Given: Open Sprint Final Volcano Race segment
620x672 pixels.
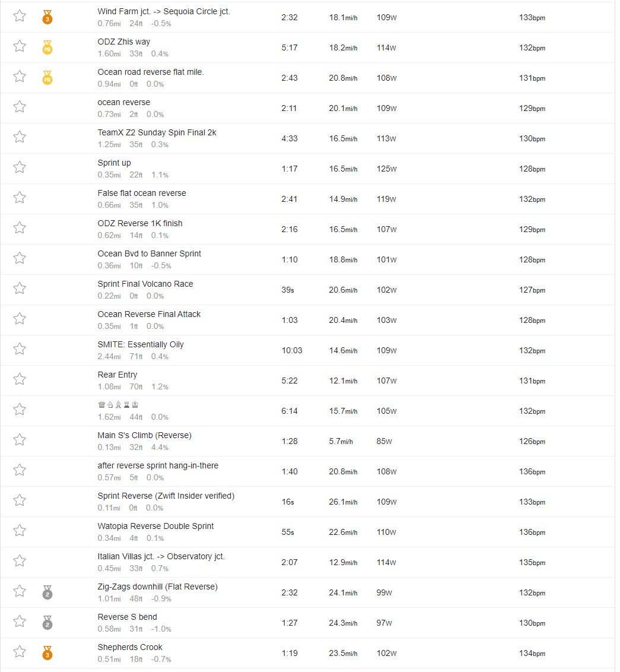Looking at the screenshot, I should (145, 284).
